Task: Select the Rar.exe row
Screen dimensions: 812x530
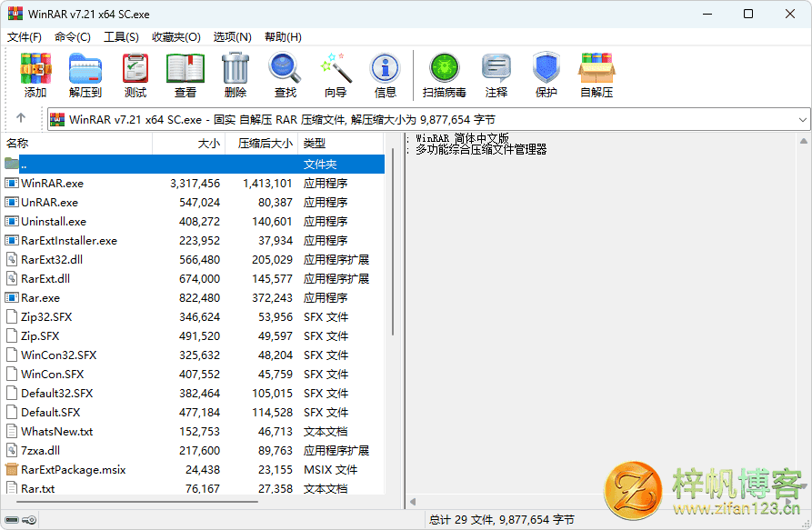Action: point(195,297)
